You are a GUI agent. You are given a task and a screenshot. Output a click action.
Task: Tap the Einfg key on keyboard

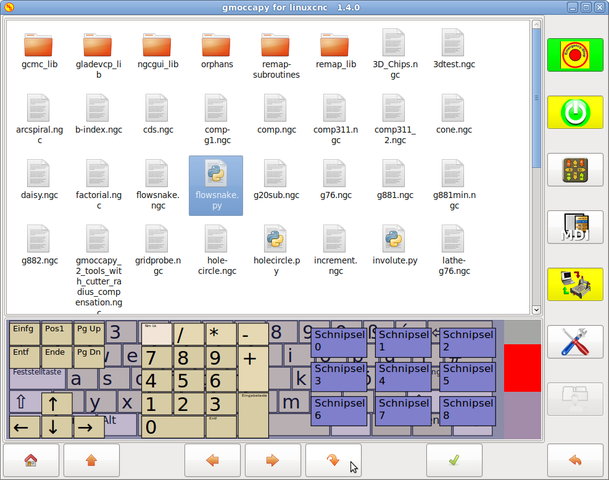24,333
